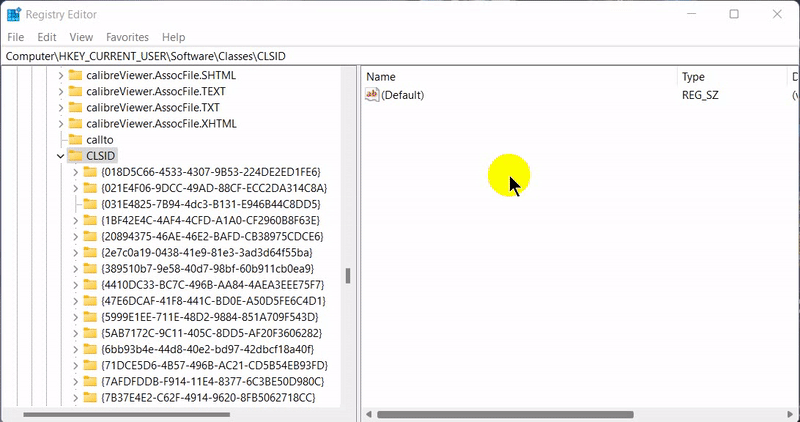The width and height of the screenshot is (800, 422).
Task: Click folder icon of {021E4F06-9DCC-49AD-88CF-ECC2DA314C8A}
Action: pyautogui.click(x=90, y=188)
